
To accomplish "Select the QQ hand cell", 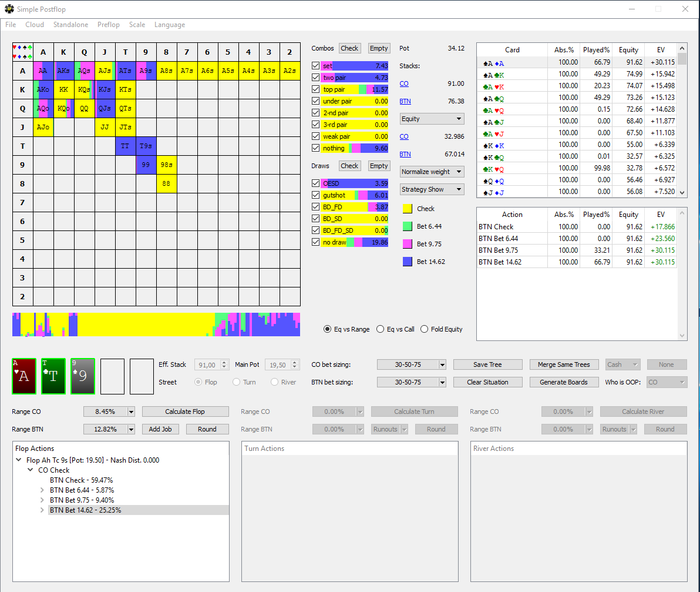I will 84,108.
